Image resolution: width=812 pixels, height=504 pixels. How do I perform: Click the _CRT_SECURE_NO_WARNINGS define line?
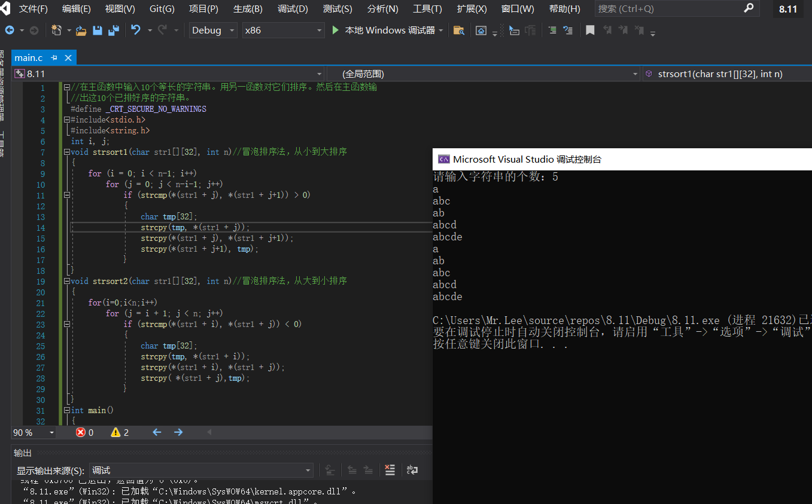click(138, 109)
